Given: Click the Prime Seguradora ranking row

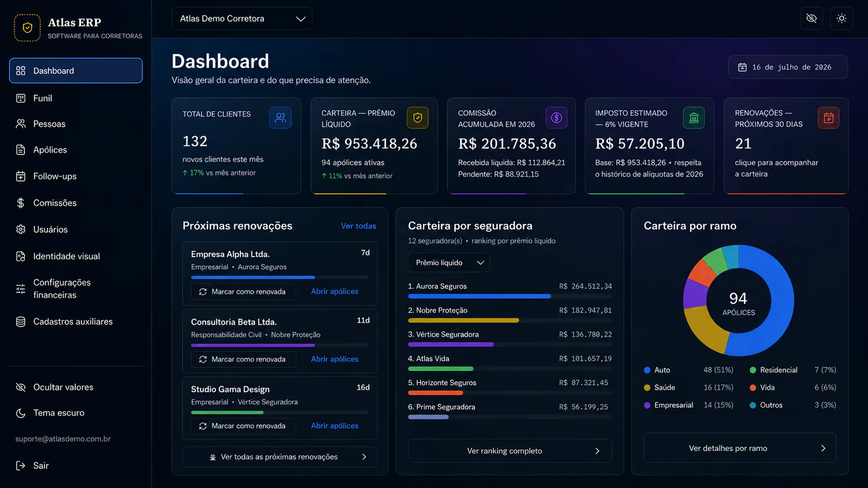Looking at the screenshot, I should [510, 412].
